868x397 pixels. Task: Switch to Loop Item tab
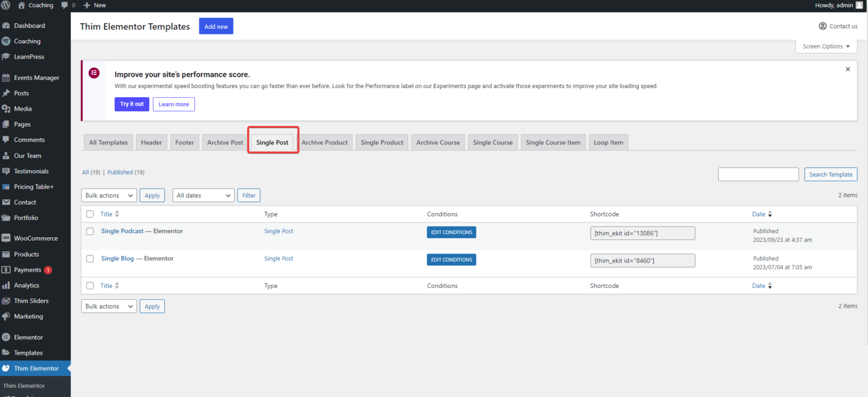click(609, 142)
